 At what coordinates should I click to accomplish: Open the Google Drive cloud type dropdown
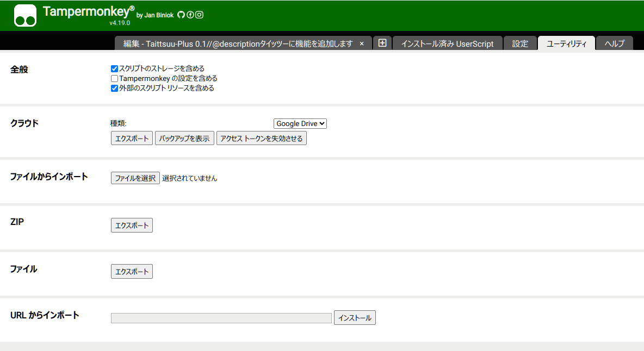300,124
